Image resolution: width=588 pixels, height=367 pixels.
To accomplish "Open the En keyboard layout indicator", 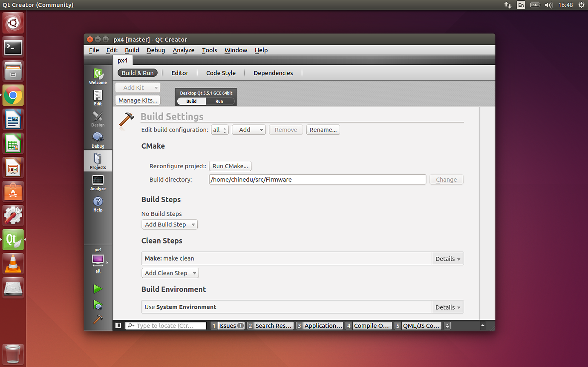I will 521,5.
